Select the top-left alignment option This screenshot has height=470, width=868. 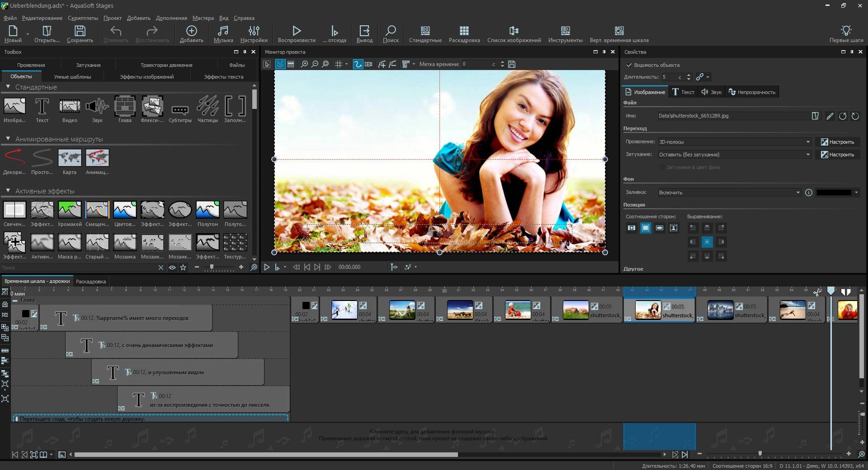[693, 228]
